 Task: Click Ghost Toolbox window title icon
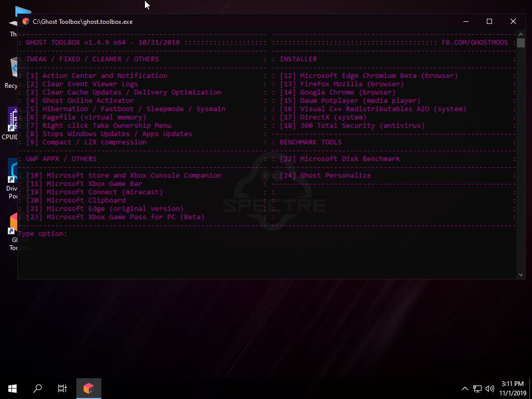click(26, 22)
